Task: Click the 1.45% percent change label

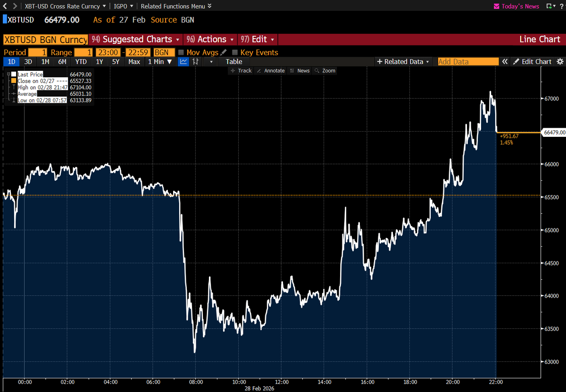Action: pyautogui.click(x=507, y=142)
